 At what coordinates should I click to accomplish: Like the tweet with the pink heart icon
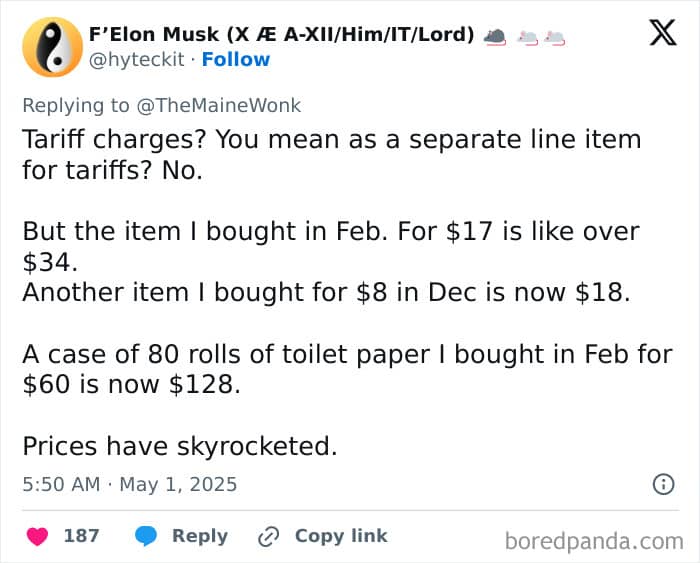(x=38, y=536)
